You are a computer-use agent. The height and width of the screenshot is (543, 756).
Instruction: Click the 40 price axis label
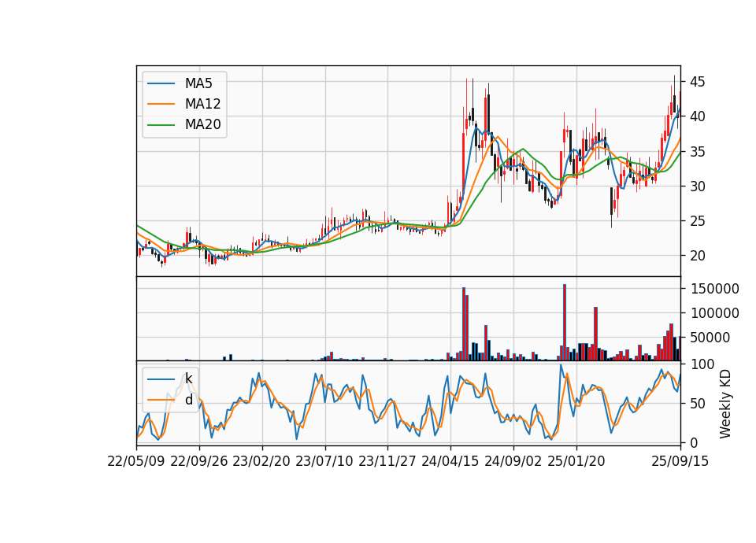[698, 116]
